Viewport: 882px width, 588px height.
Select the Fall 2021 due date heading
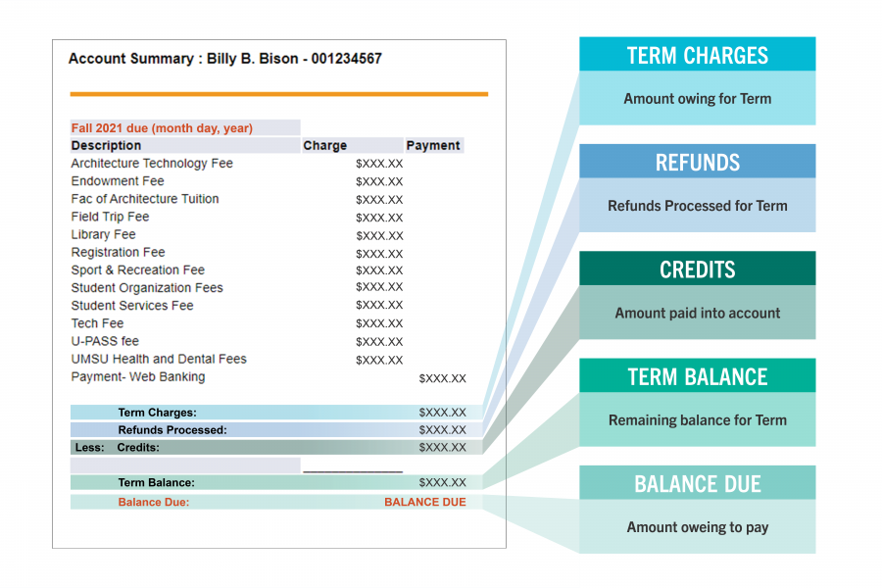pos(162,128)
